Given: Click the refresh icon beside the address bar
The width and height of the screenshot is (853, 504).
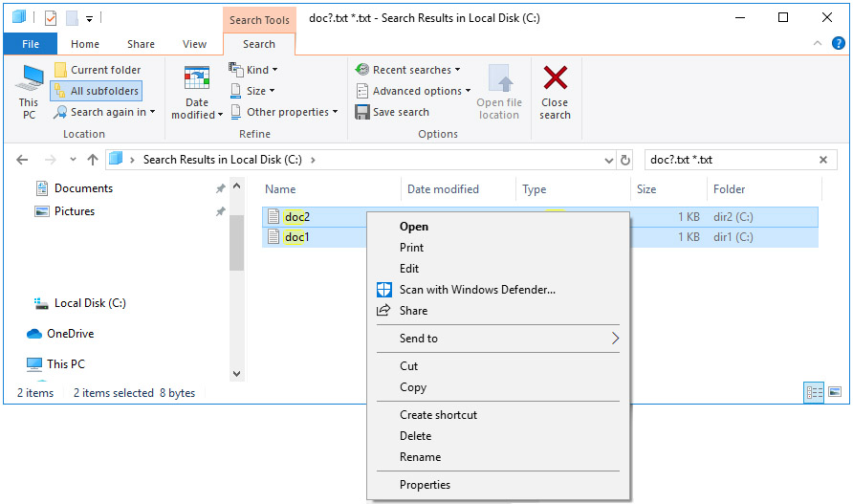Looking at the screenshot, I should point(625,160).
